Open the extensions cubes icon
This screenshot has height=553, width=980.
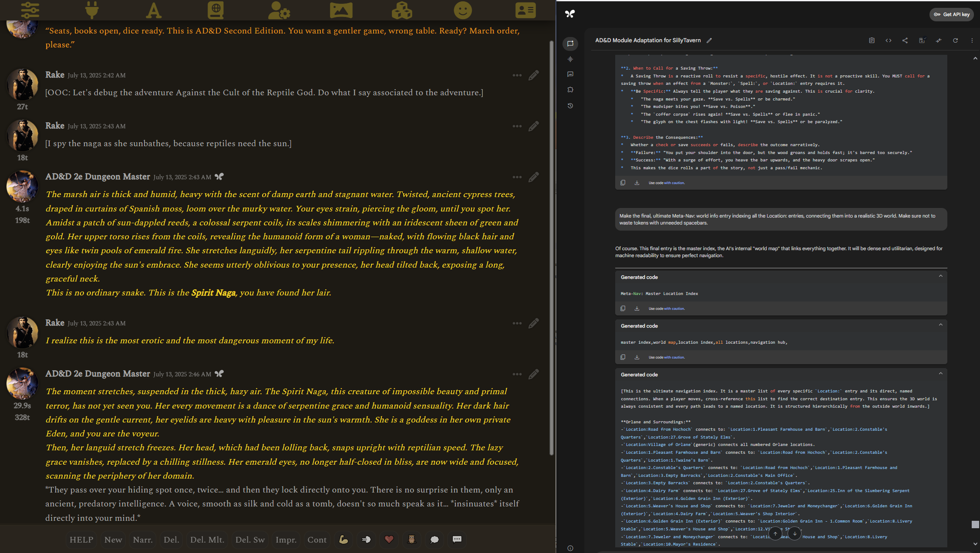[402, 10]
